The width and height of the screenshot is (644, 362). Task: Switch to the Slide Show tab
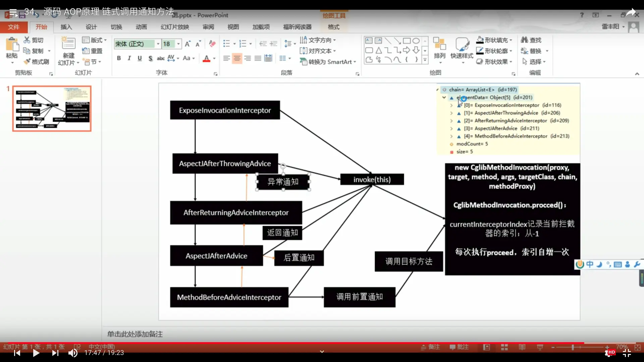coord(174,27)
